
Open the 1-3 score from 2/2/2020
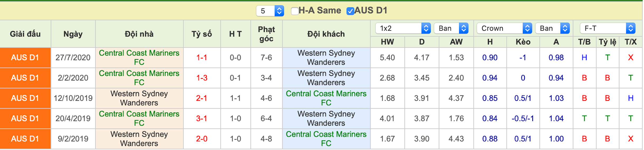[x=202, y=78]
